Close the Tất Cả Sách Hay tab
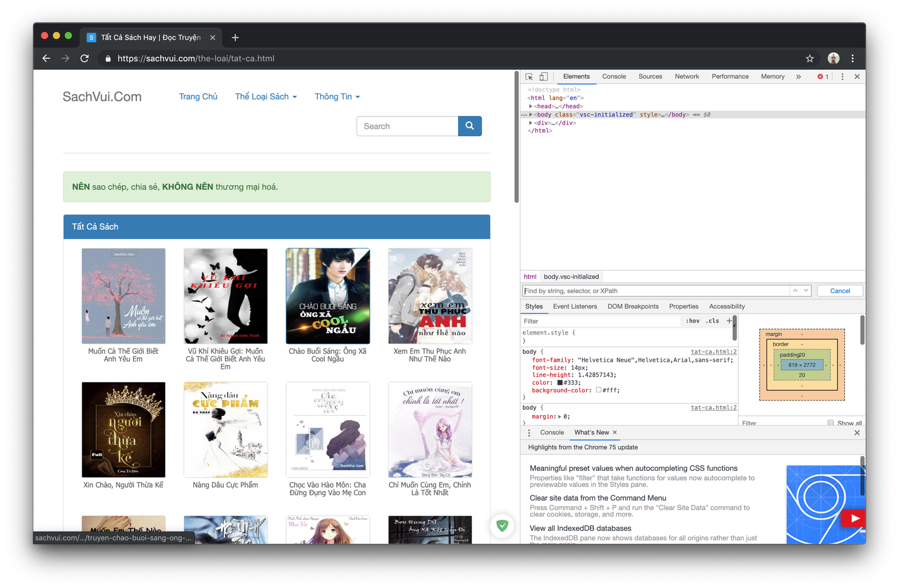899x588 pixels. click(x=212, y=38)
